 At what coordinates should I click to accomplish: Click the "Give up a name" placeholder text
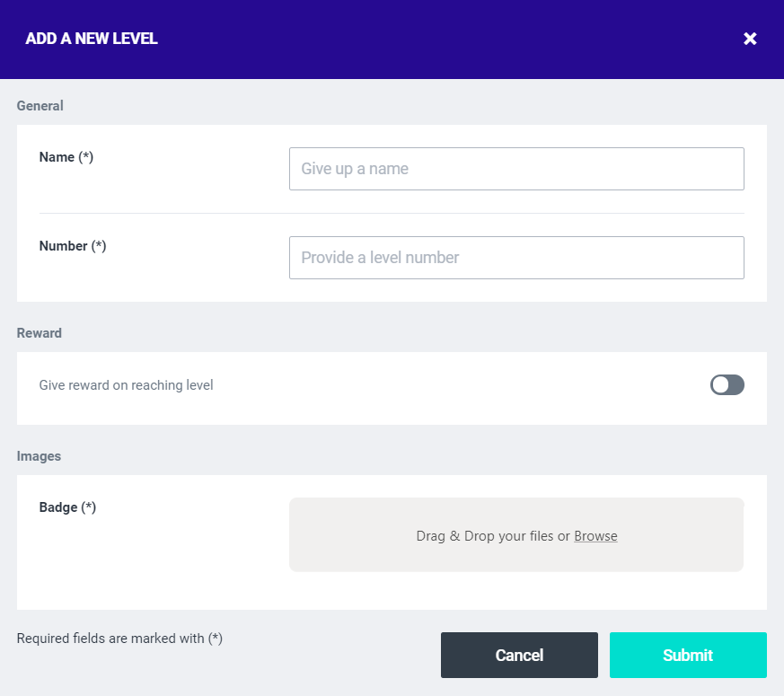click(x=355, y=169)
